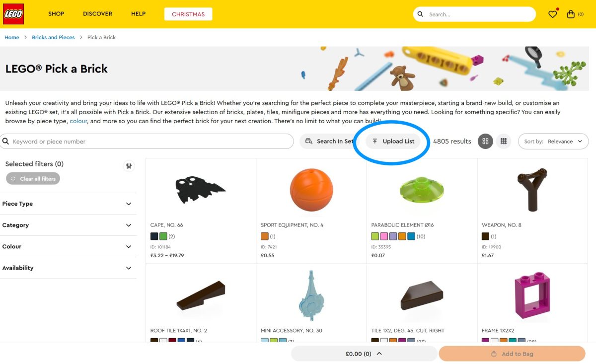
Task: Switch to large grid view
Action: [485, 142]
